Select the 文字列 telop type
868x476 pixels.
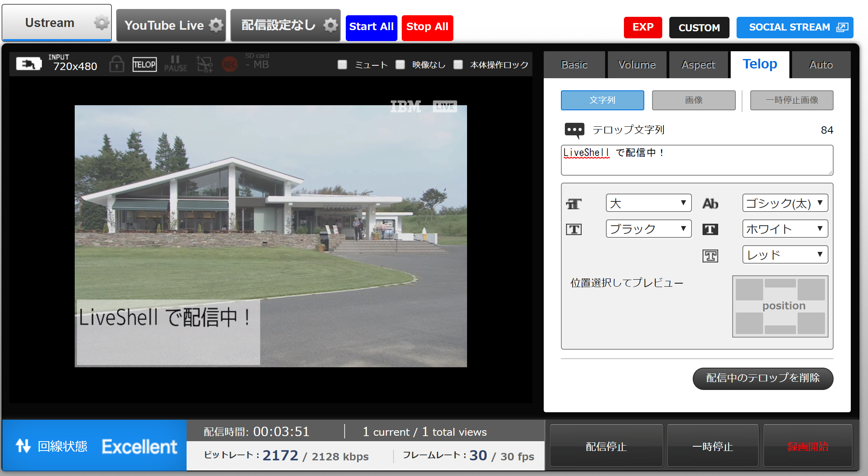click(602, 100)
